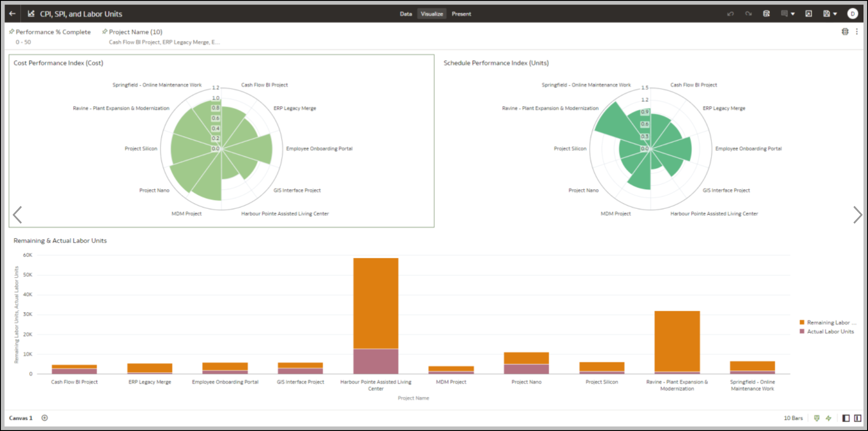Click the Actual Labor Units legend swatch
The height and width of the screenshot is (431, 868).
(x=802, y=331)
